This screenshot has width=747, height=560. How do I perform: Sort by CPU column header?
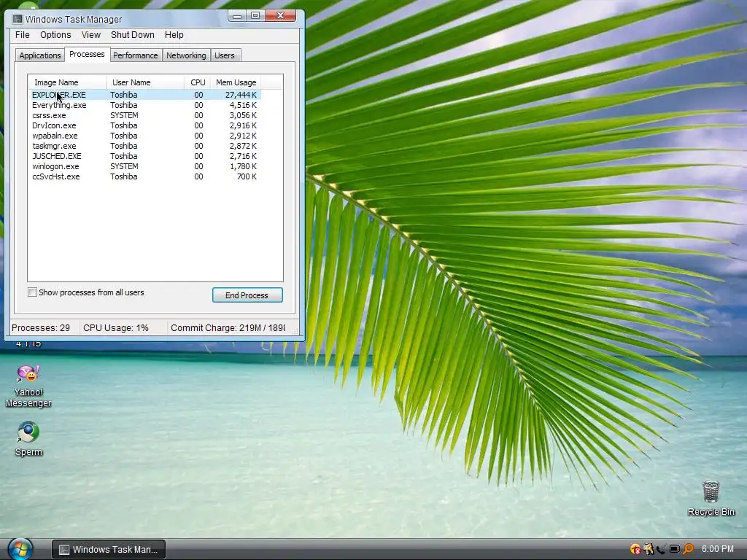(x=197, y=82)
